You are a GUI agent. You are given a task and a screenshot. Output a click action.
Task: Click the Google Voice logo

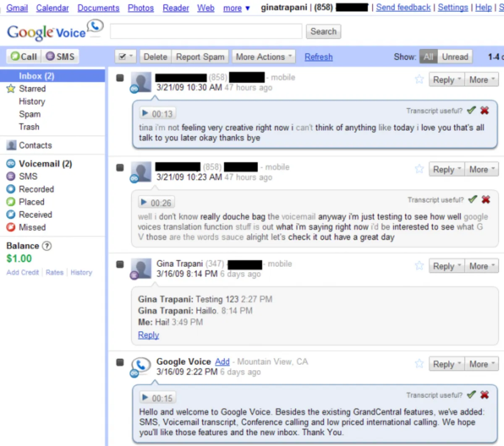pos(55,31)
